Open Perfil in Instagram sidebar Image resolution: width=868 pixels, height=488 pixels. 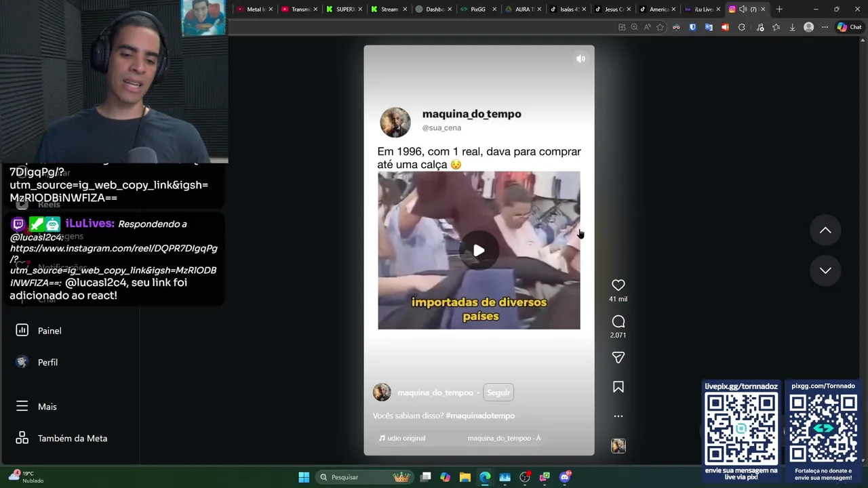37,363
